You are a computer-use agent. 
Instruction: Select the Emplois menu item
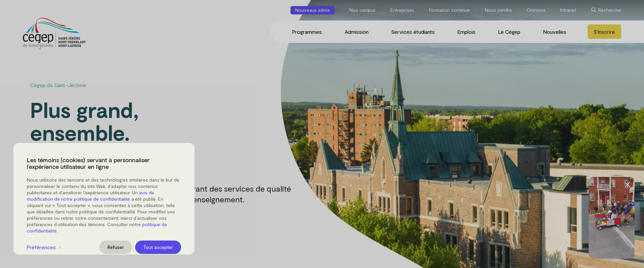(x=466, y=32)
